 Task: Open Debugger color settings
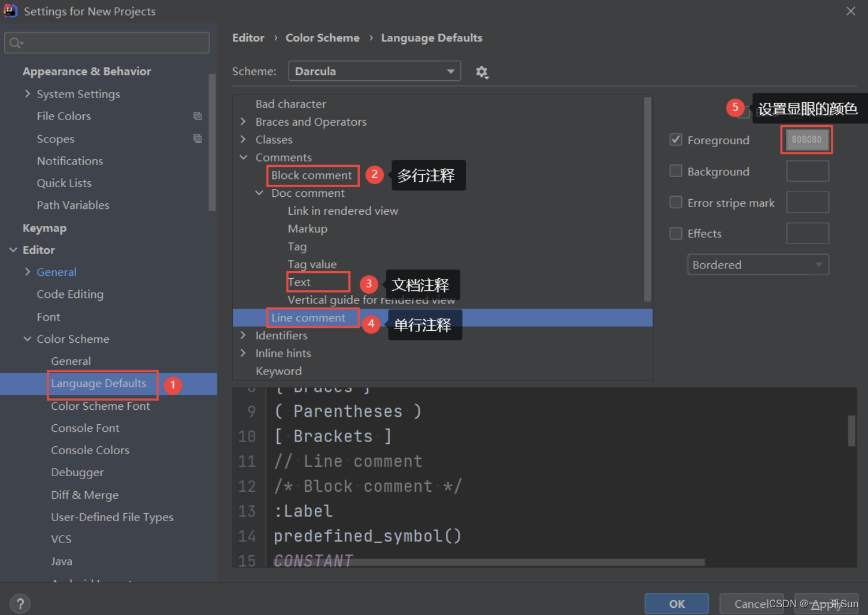(77, 473)
